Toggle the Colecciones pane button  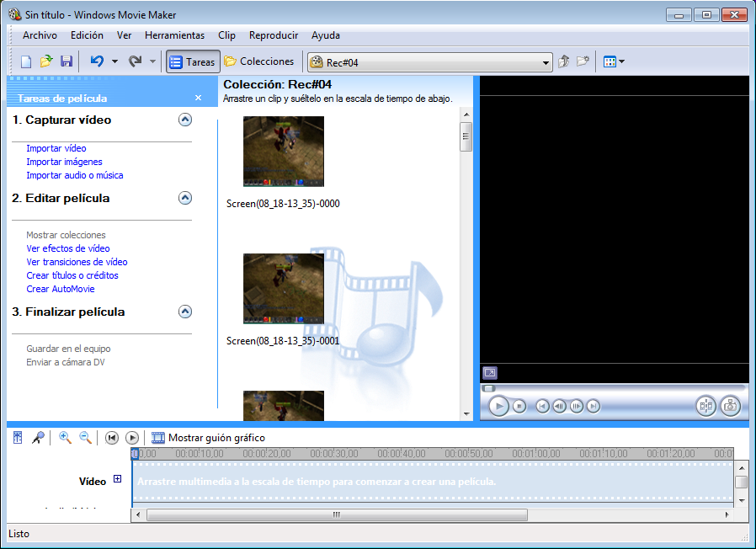tap(259, 61)
